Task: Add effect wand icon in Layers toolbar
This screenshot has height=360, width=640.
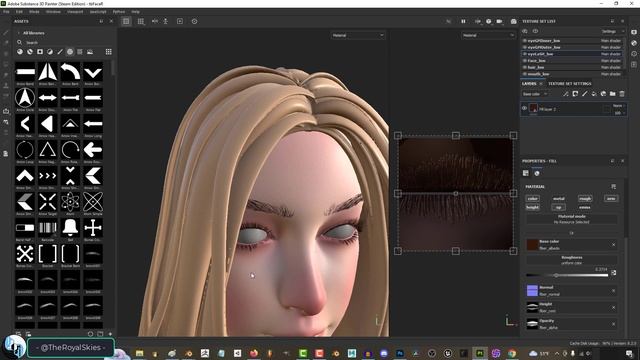Action: tap(566, 94)
